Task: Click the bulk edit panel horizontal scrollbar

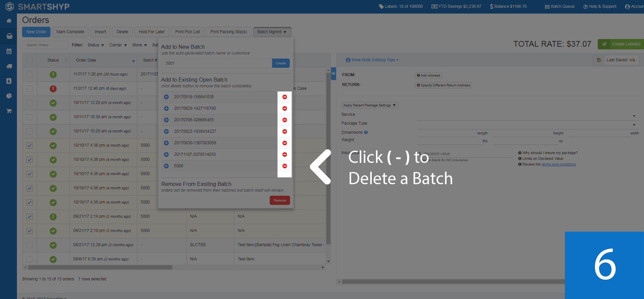Action: coord(453,281)
